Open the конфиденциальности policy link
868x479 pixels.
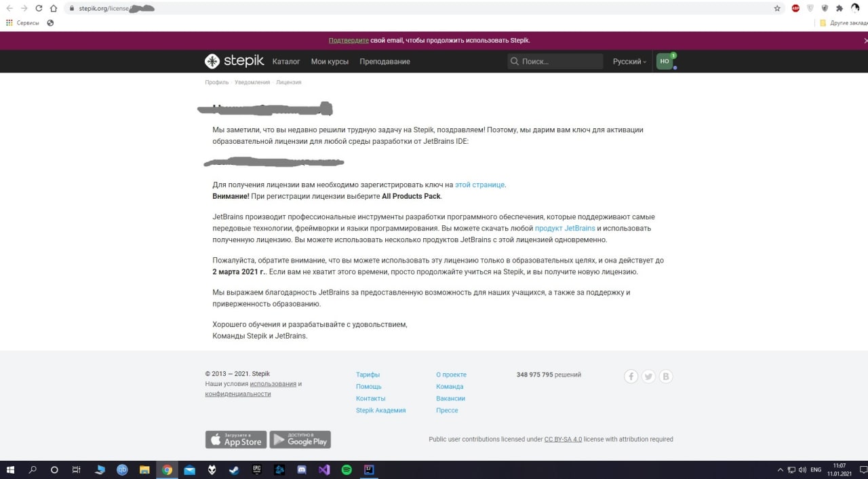pyautogui.click(x=238, y=394)
